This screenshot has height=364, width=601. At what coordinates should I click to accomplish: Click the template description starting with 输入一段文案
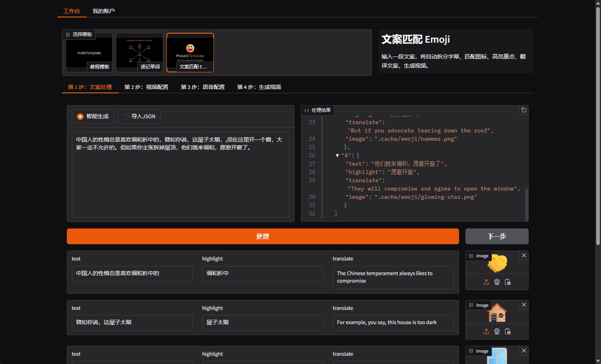[x=454, y=61]
